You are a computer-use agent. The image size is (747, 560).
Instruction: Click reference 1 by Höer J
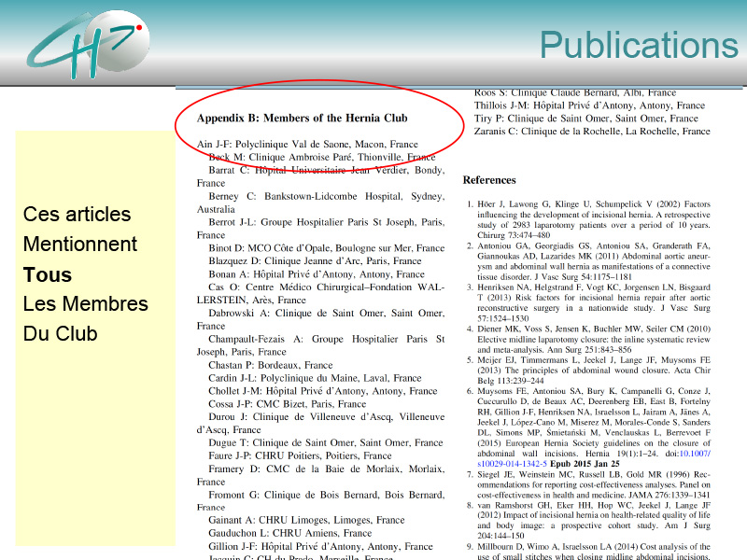pyautogui.click(x=589, y=219)
